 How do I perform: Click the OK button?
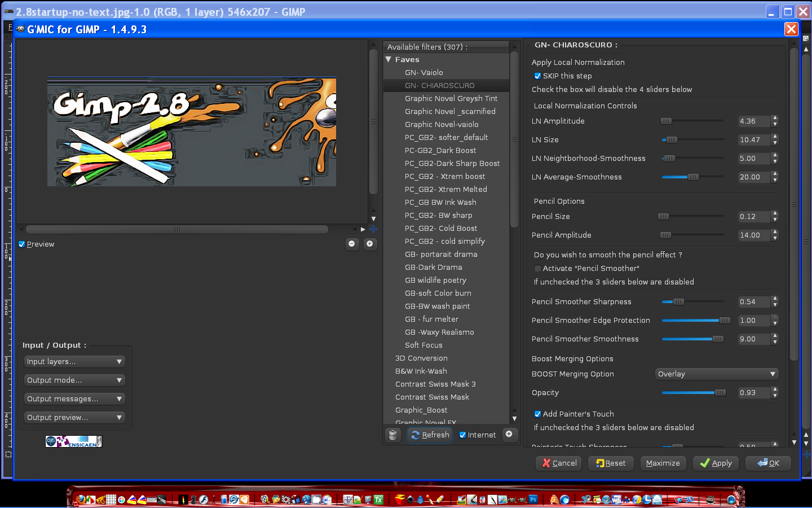(768, 463)
